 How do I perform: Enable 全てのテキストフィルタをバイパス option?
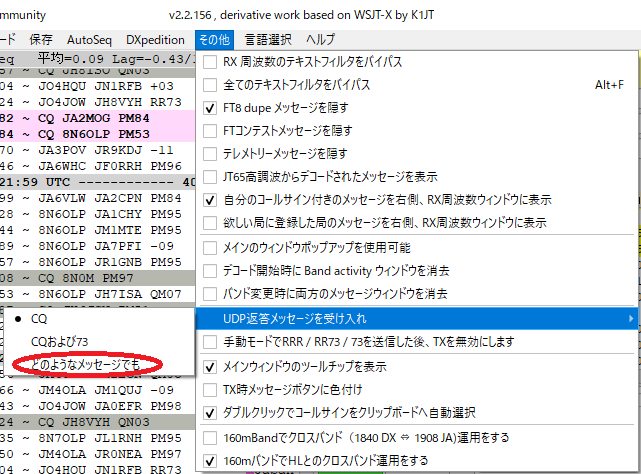[x=210, y=85]
